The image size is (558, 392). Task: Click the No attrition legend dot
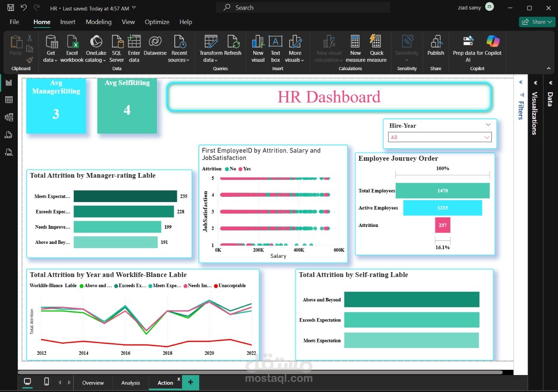(x=226, y=169)
